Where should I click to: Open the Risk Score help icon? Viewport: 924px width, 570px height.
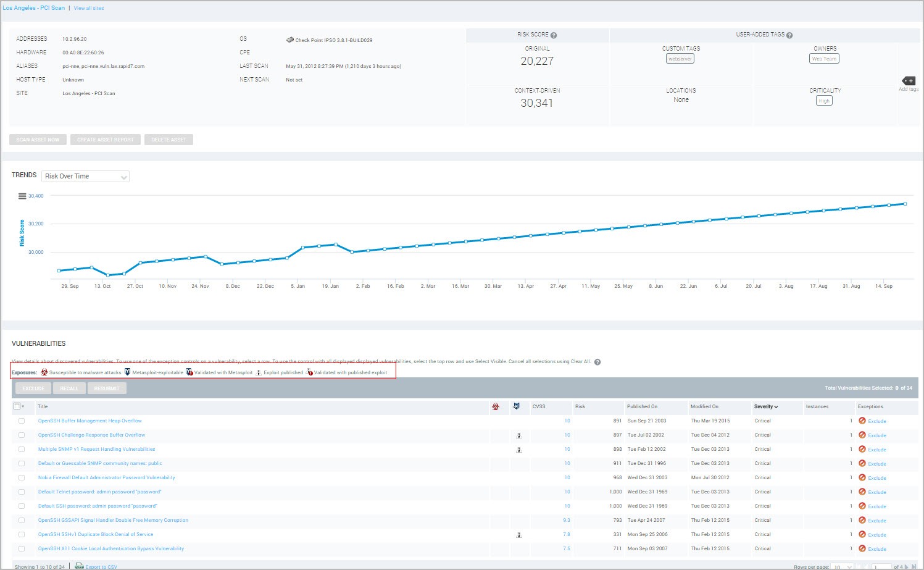(554, 35)
